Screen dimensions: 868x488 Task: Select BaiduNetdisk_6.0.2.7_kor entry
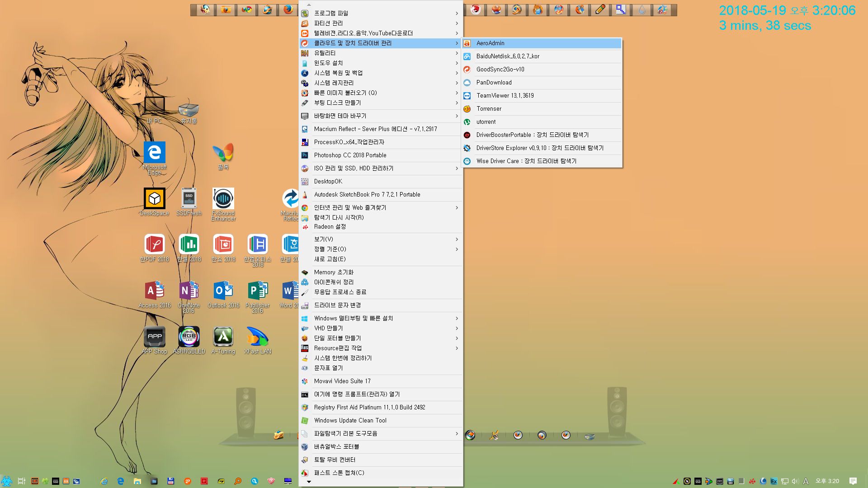(x=542, y=56)
